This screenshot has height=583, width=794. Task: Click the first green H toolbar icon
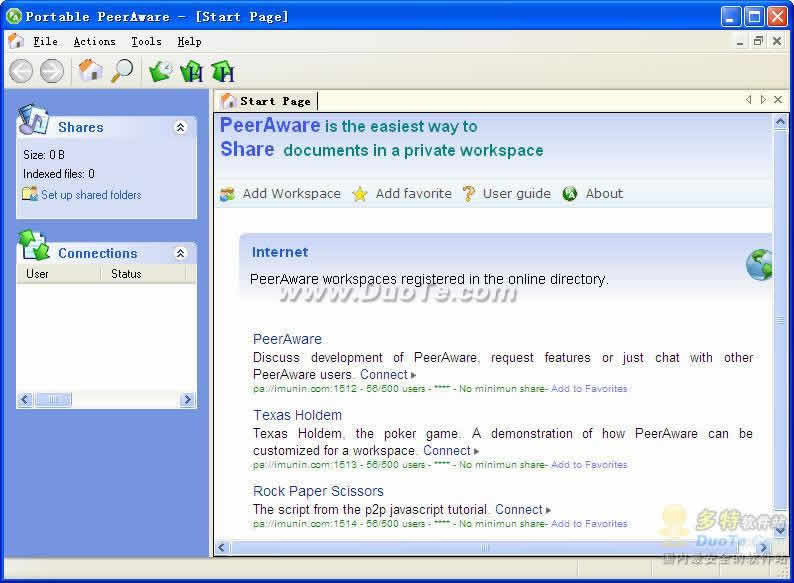point(191,71)
